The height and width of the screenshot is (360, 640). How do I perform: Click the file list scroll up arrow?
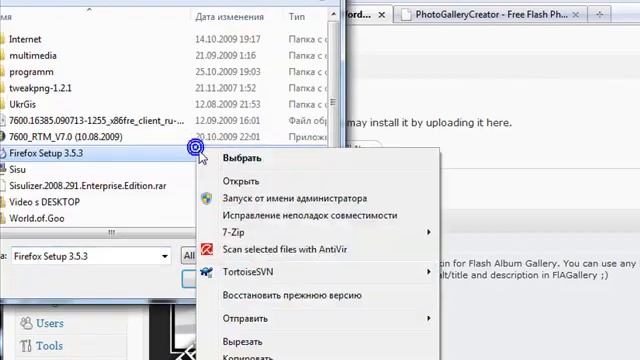(x=333, y=14)
